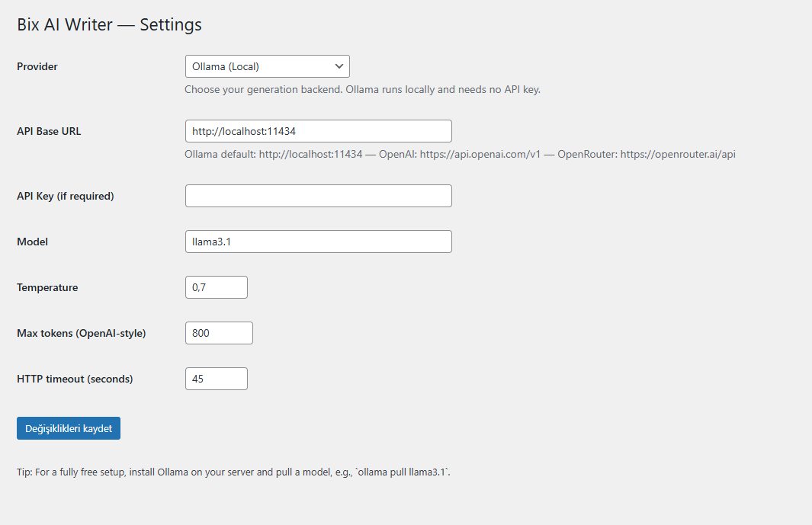Click the HTTP timeout field showing 45
The image size is (812, 525).
(x=216, y=378)
